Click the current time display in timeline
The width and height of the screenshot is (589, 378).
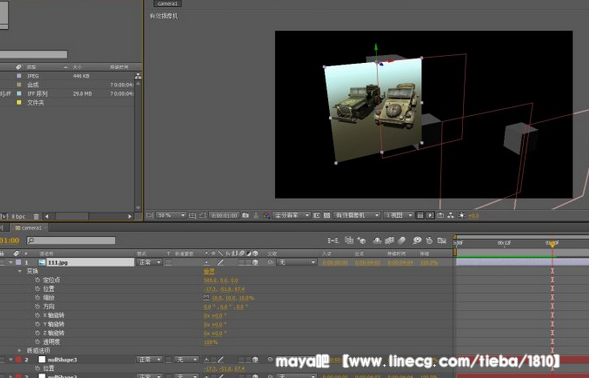tap(9, 240)
